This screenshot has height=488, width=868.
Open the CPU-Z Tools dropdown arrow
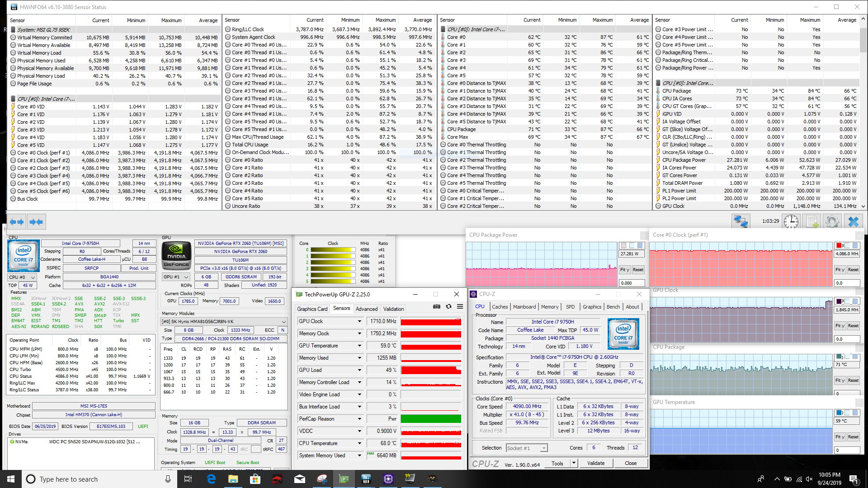[x=574, y=463]
